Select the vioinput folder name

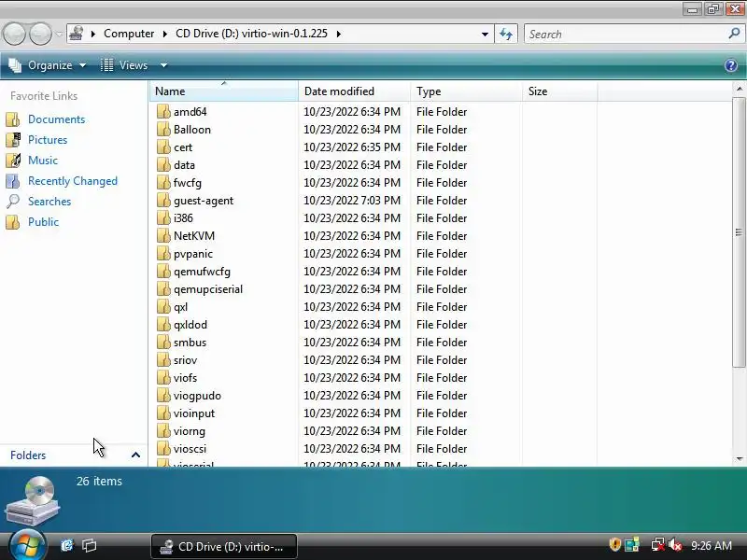(x=194, y=413)
